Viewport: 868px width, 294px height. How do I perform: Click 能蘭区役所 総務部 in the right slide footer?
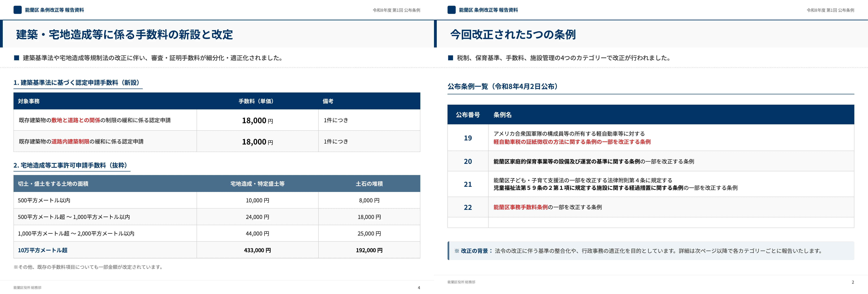pyautogui.click(x=461, y=282)
